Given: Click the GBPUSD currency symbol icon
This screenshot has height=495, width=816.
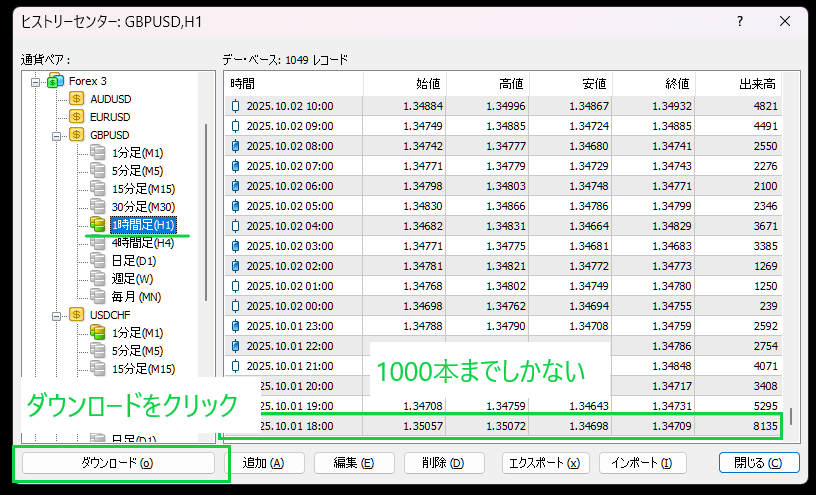Looking at the screenshot, I should click(x=77, y=135).
